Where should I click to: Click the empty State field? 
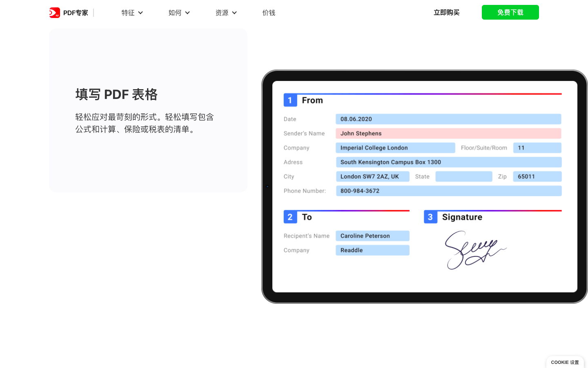(463, 177)
